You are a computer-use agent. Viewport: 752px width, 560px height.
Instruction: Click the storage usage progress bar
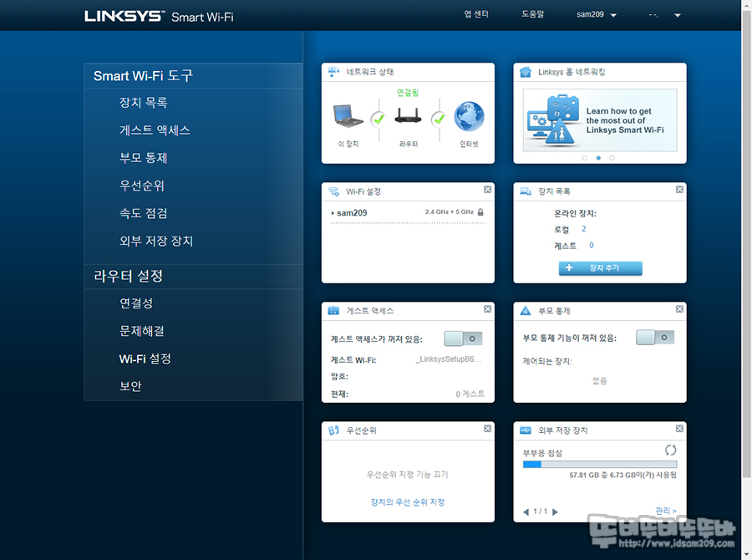tap(600, 465)
